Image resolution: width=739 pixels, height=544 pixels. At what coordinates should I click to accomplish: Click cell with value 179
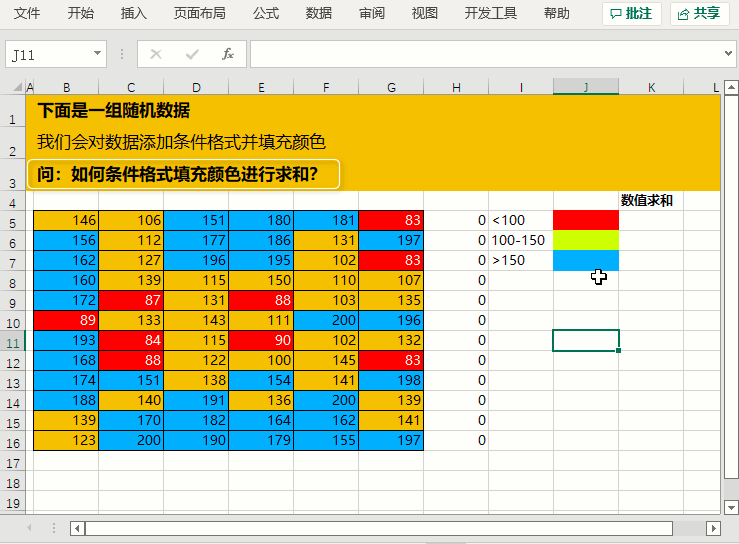[x=261, y=440]
